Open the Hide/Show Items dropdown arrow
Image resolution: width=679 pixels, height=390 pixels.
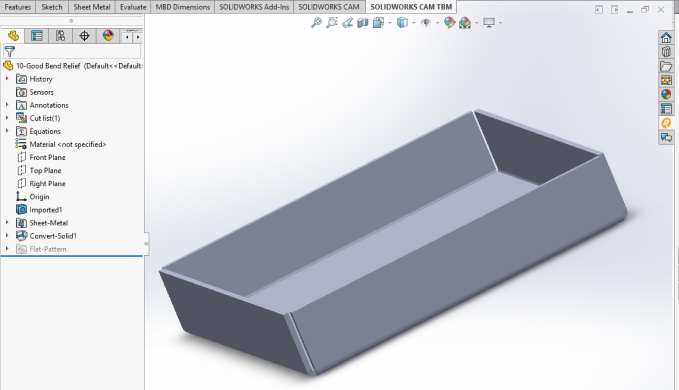437,23
